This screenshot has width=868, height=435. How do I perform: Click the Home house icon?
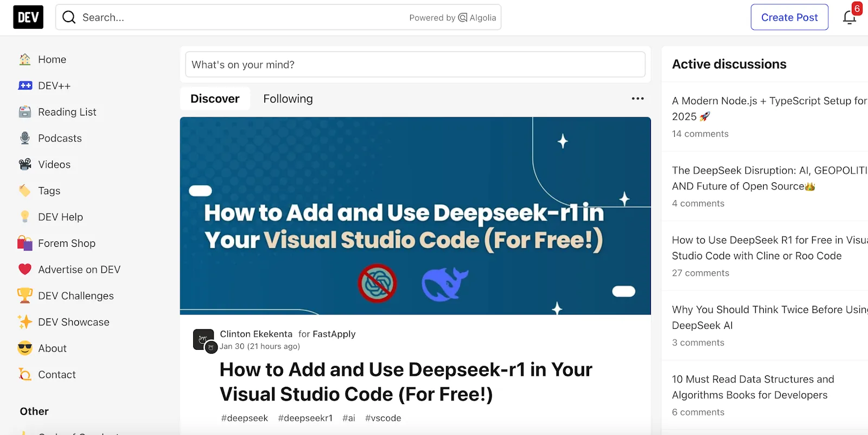point(25,60)
